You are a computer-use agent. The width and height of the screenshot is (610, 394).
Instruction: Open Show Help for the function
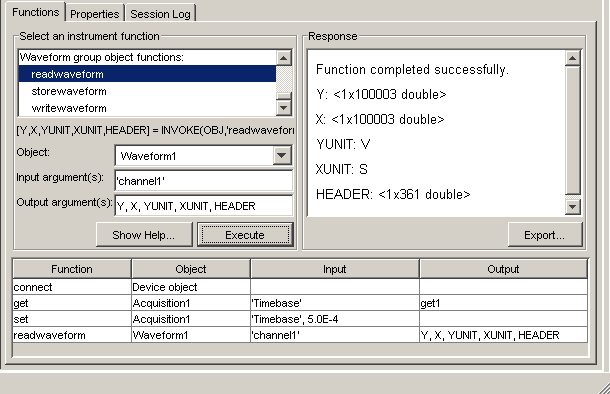pos(144,235)
